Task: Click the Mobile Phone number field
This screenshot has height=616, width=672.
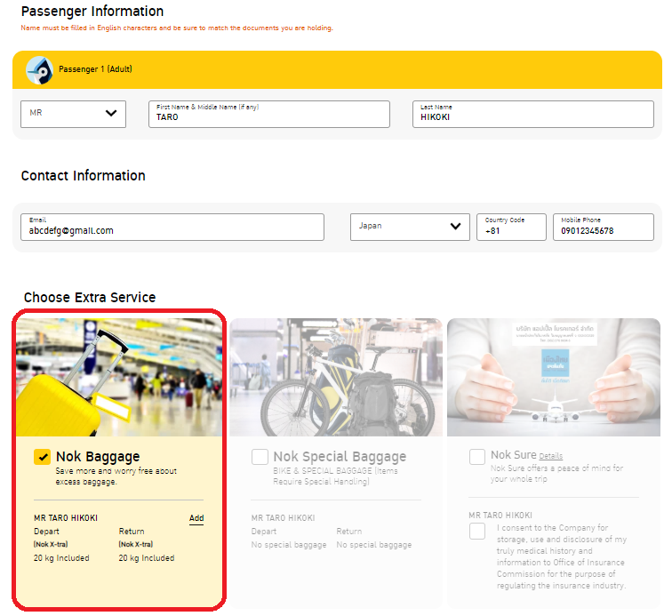Action: pyautogui.click(x=604, y=227)
